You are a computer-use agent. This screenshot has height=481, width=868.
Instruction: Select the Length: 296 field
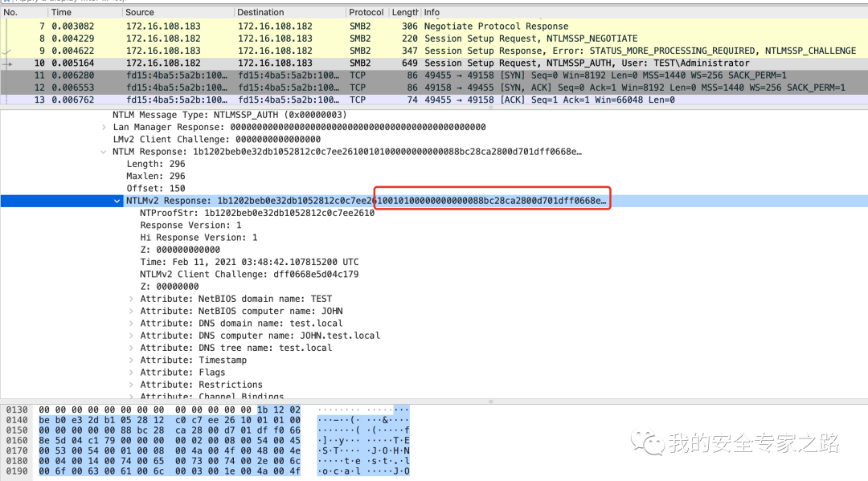coord(156,164)
